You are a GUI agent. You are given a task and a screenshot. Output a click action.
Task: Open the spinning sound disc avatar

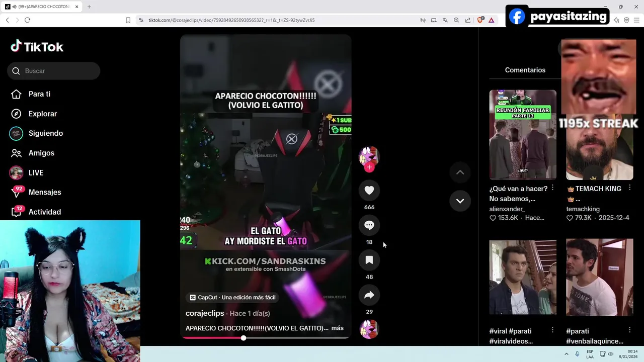(369, 329)
